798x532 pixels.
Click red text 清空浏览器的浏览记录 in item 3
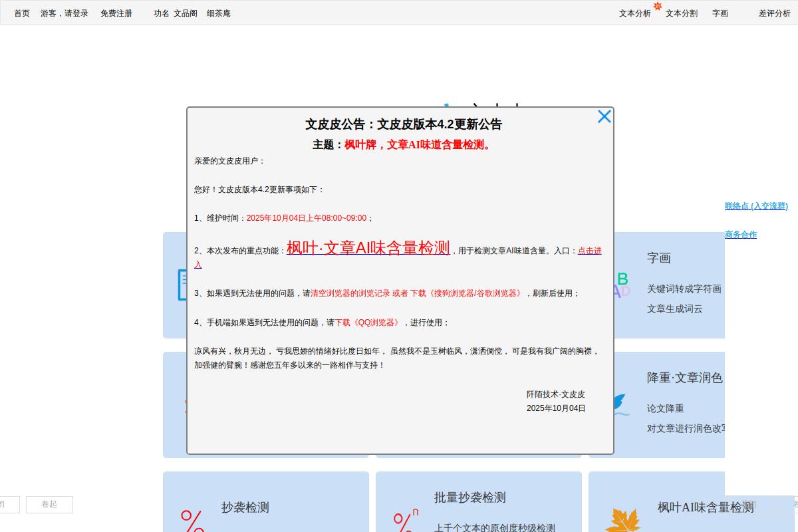(x=350, y=293)
